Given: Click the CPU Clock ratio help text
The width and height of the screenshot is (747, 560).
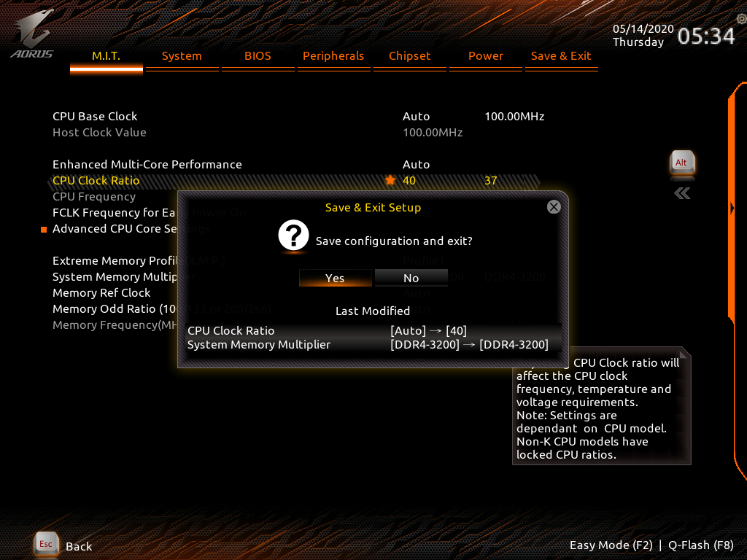Looking at the screenshot, I should tap(598, 408).
